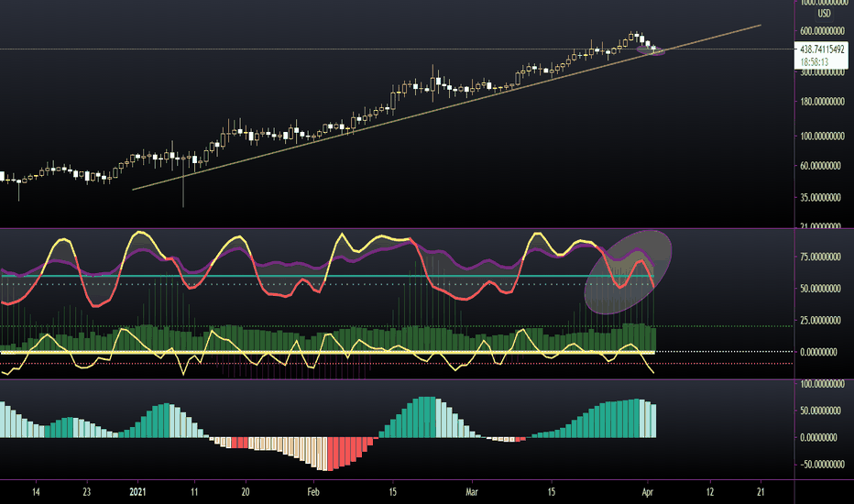Select the ascending trend line on price chart

pyautogui.click(x=446, y=107)
